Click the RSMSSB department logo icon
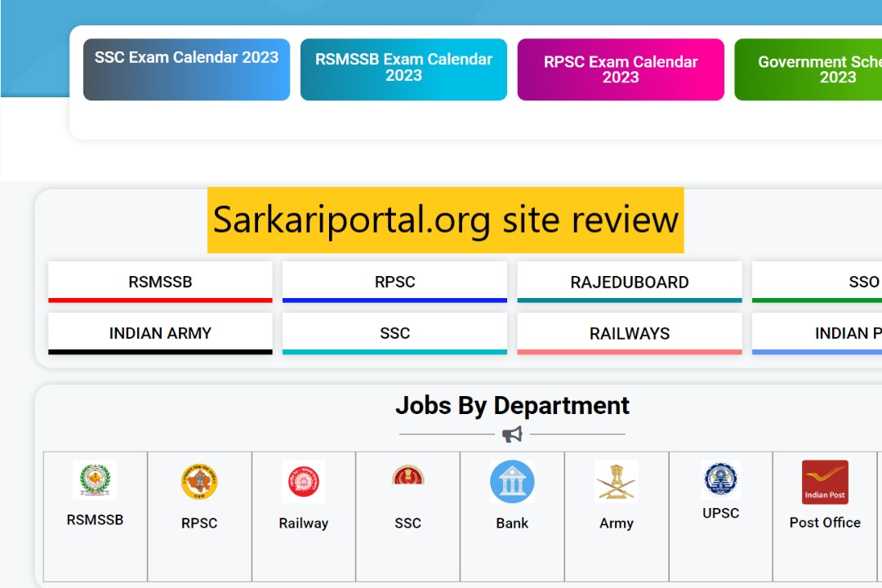 pyautogui.click(x=96, y=482)
